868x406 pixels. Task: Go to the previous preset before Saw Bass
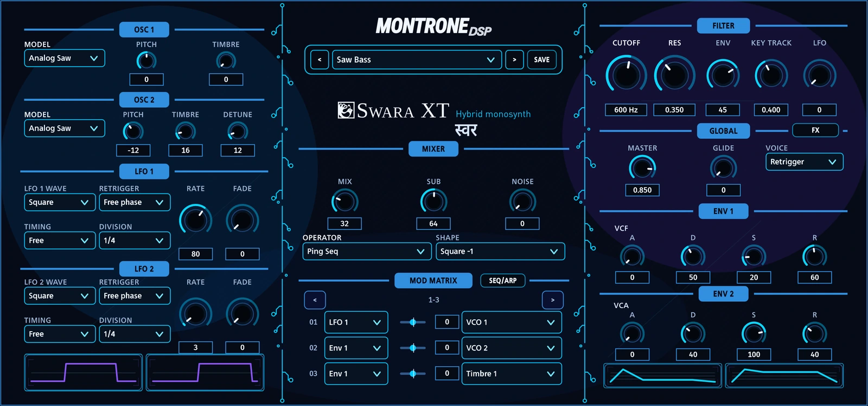point(320,60)
